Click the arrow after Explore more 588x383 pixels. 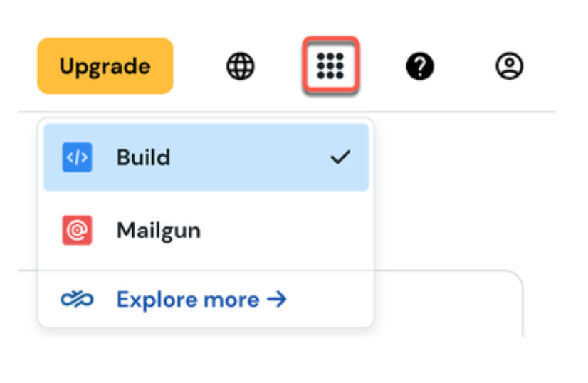point(277,299)
